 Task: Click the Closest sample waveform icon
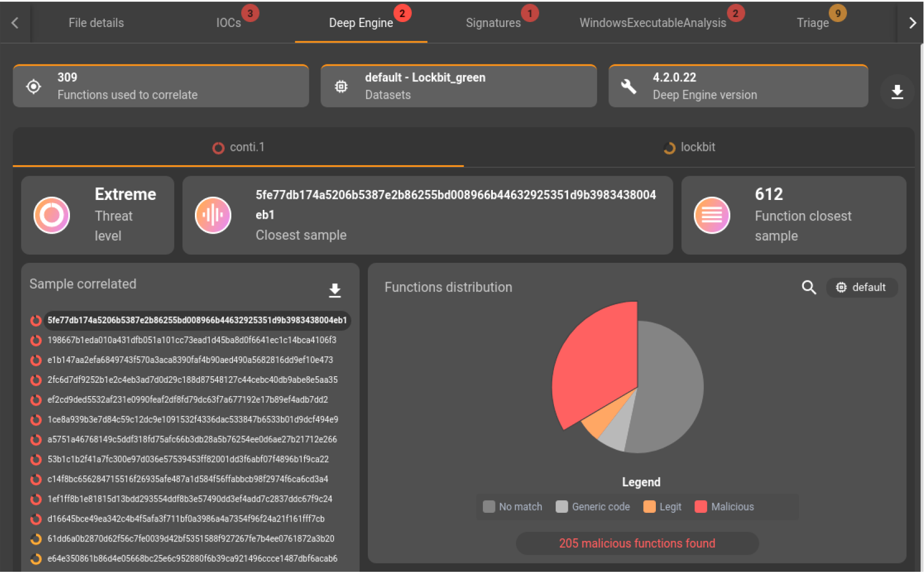click(x=213, y=215)
